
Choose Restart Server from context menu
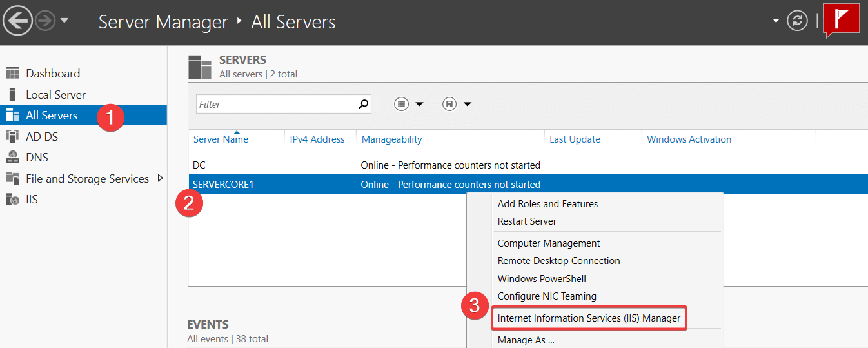coord(527,221)
